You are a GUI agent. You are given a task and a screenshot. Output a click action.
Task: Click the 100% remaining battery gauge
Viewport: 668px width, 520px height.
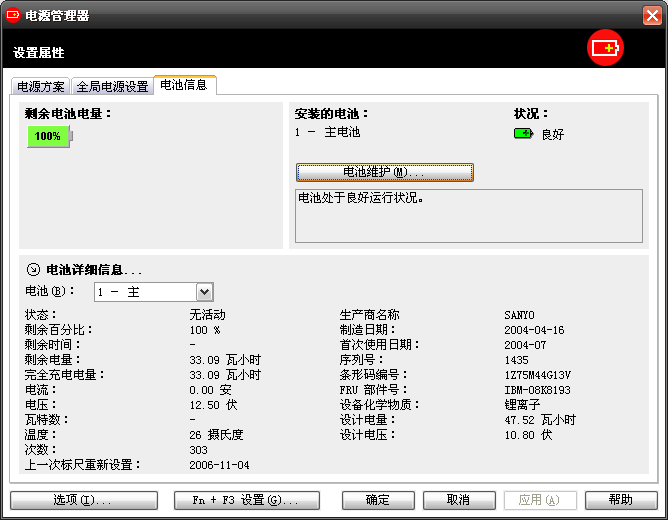(x=49, y=136)
